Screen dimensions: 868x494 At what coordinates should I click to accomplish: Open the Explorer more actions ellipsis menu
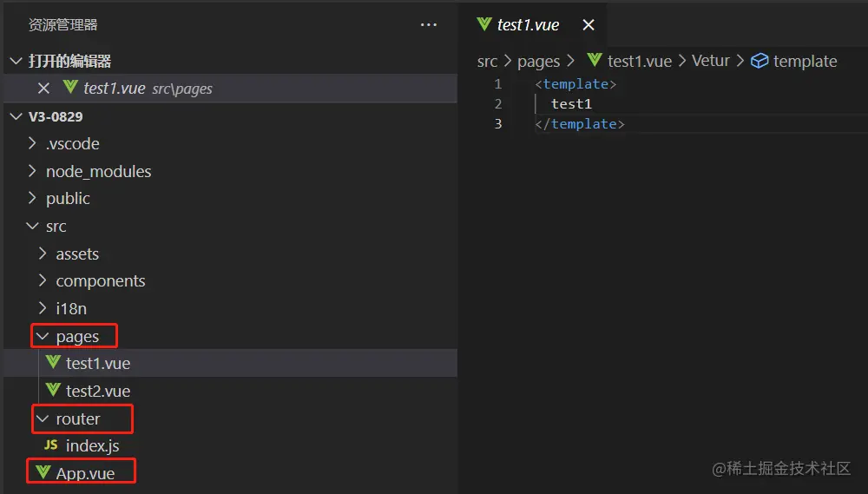(429, 25)
